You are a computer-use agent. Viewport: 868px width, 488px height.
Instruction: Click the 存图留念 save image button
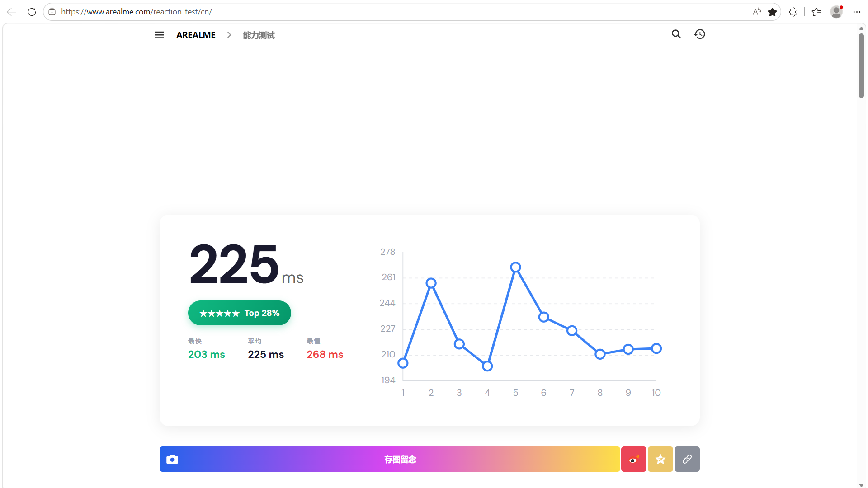tap(390, 459)
